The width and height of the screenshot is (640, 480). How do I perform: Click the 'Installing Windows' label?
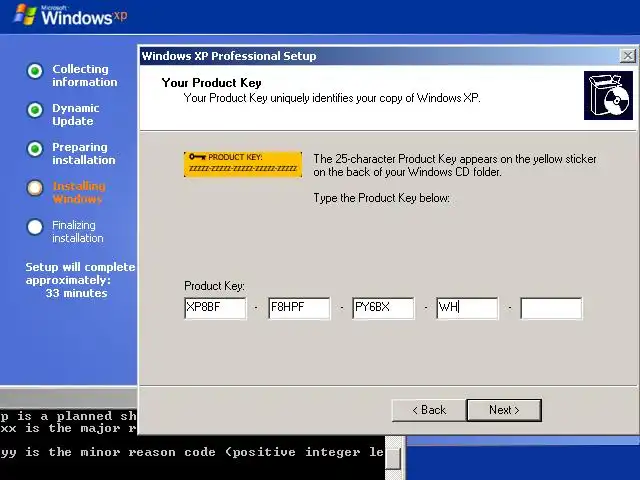pyautogui.click(x=79, y=193)
